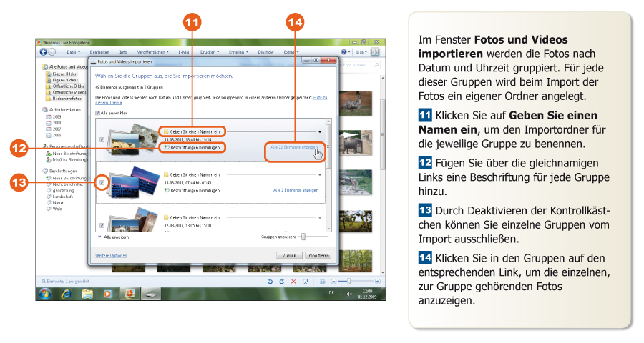Viewport: 644px width, 343px height.
Task: Click the blue back navigation arrow
Action: click(x=44, y=52)
